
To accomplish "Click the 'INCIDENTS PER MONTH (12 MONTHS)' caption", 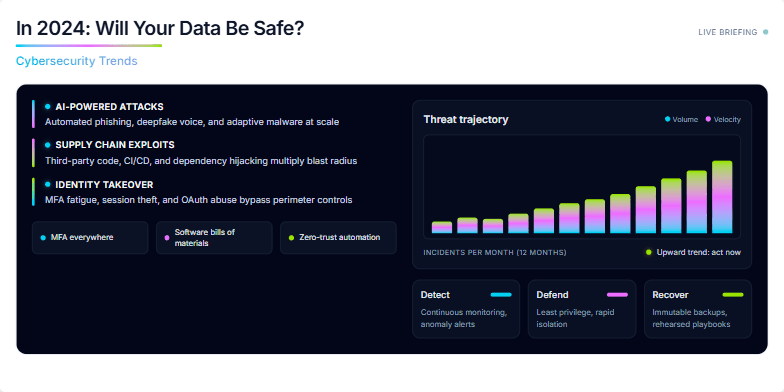I will [495, 252].
